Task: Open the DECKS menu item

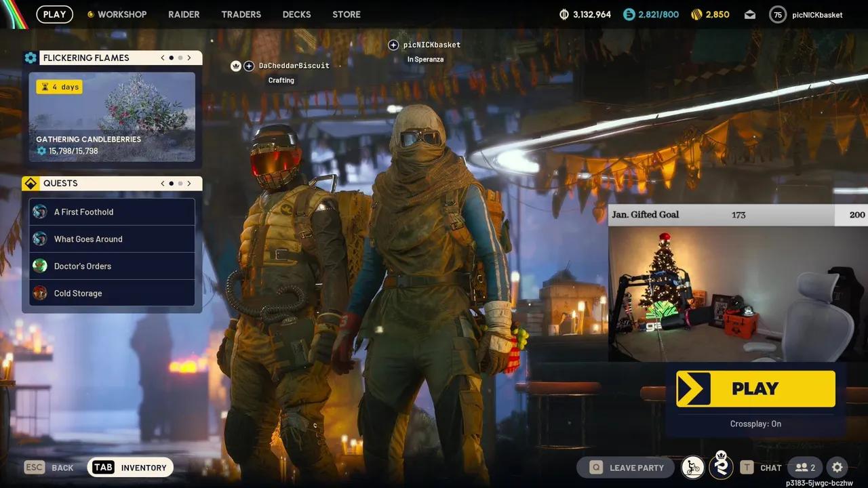Action: tap(296, 14)
